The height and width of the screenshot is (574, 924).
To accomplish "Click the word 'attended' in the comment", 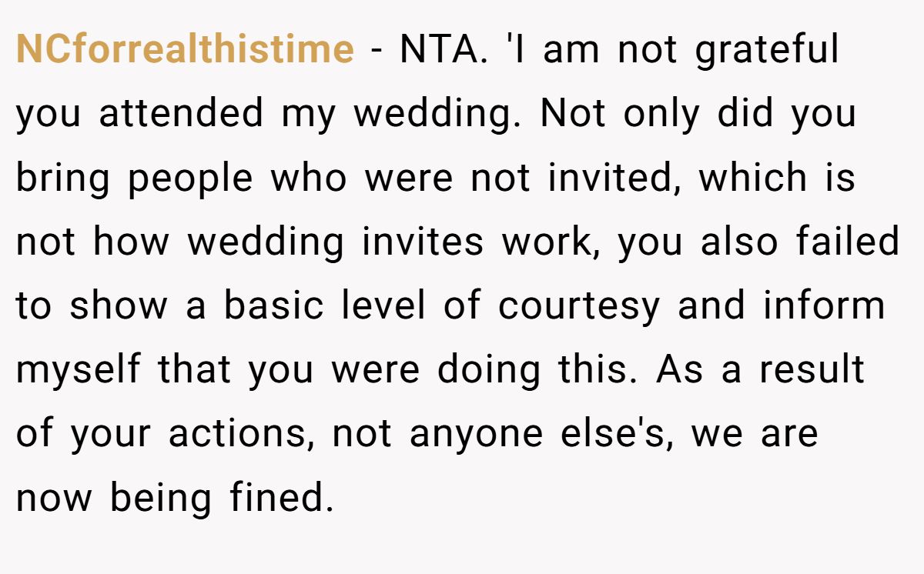I will pyautogui.click(x=181, y=113).
